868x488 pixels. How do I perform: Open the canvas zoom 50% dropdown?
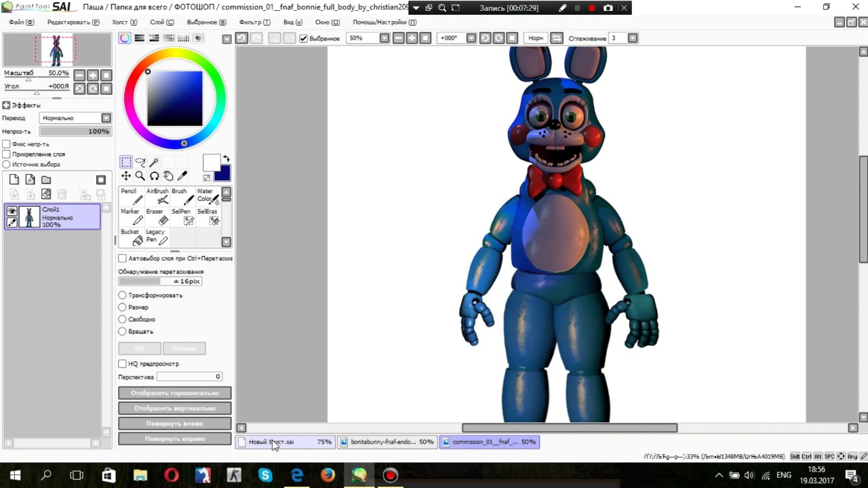(384, 38)
